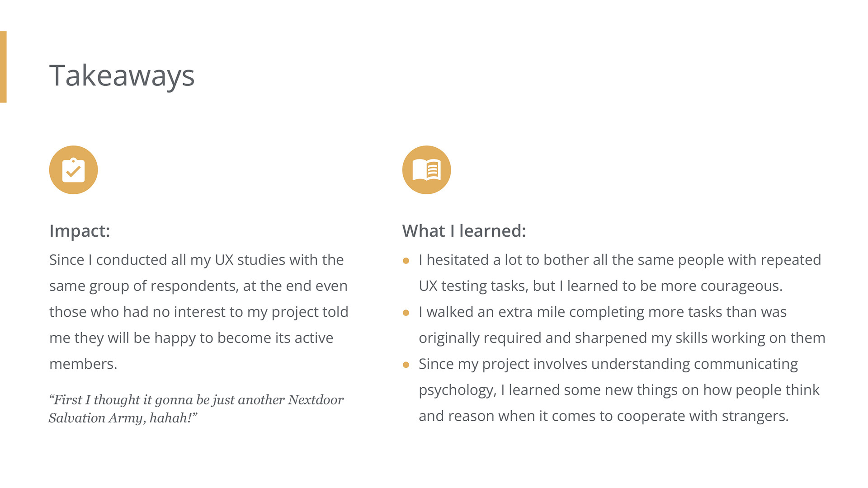
Task: Click the bullet dot before "Since my project"
Action: [x=406, y=365]
